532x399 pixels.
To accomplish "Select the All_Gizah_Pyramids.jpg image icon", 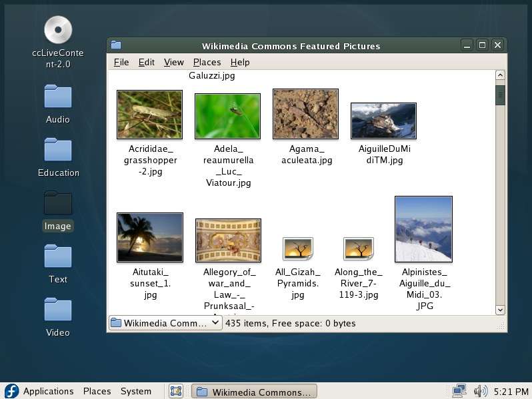I will click(297, 249).
